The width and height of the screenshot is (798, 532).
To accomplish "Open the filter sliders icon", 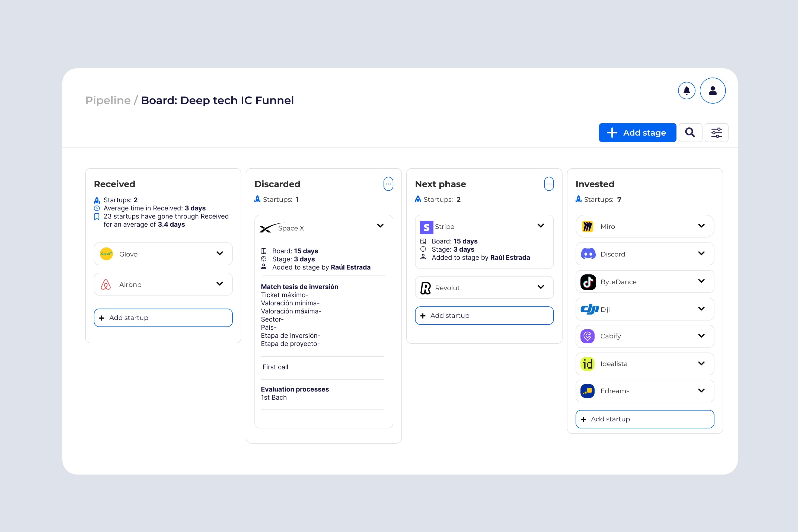I will [x=717, y=133].
